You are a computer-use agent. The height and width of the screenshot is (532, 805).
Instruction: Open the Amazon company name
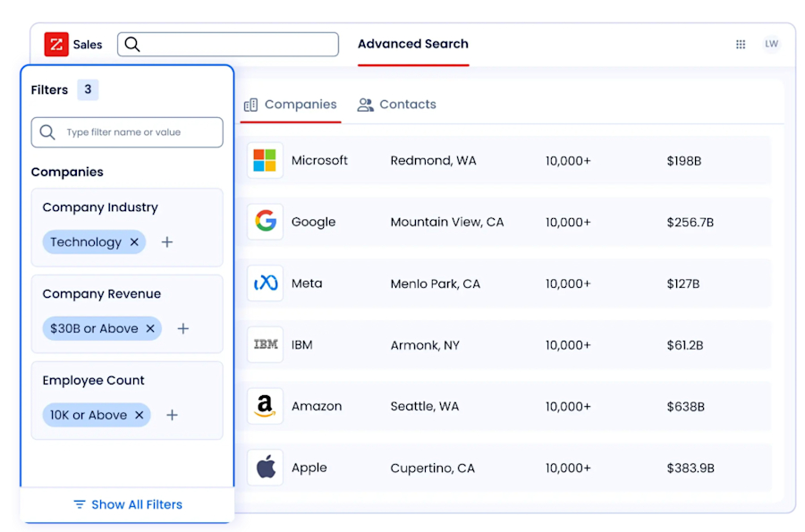(x=317, y=406)
